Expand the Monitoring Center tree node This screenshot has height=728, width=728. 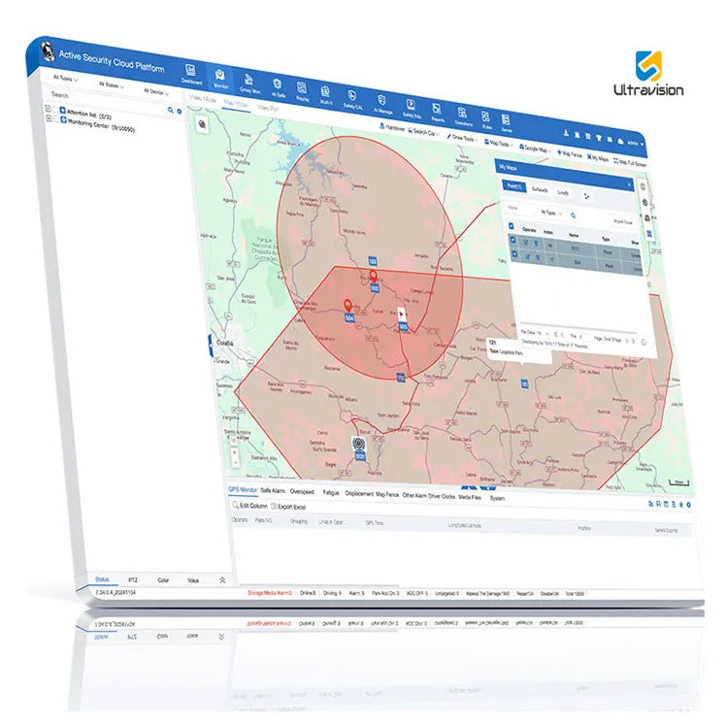pos(49,118)
